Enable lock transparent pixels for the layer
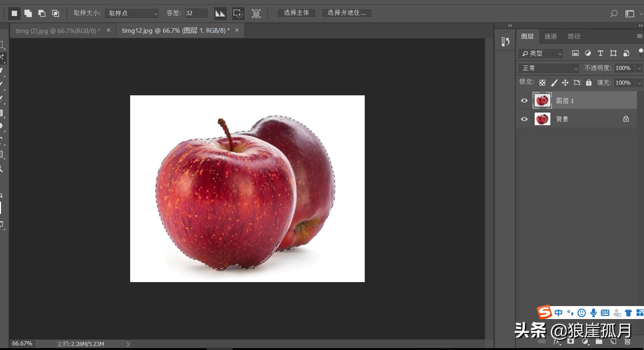 click(542, 82)
